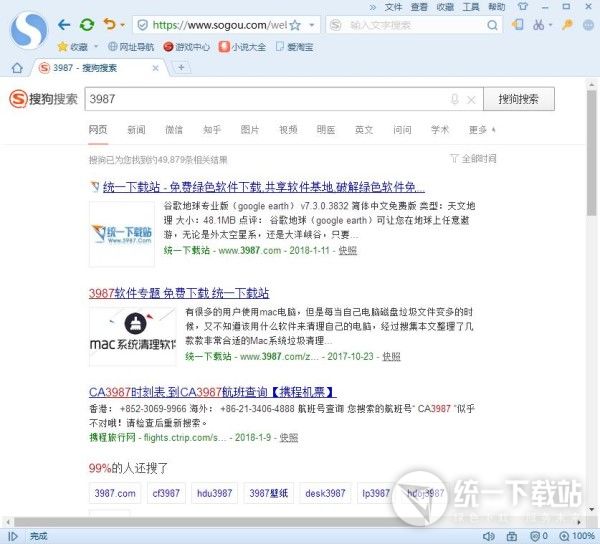600x544 pixels.
Task: Switch to the 知乎 search category
Action: tap(212, 130)
